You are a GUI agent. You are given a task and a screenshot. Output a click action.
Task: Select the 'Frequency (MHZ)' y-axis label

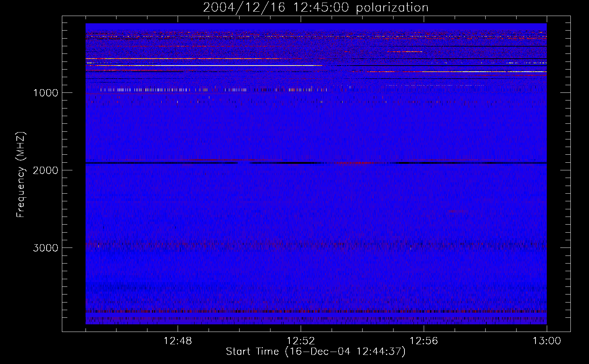[21, 175]
